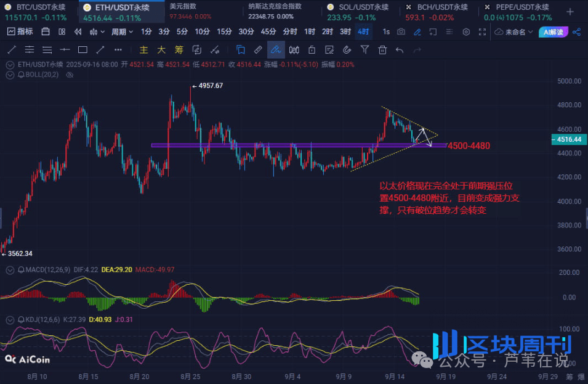The height and width of the screenshot is (384, 588).
Task: Toggle the highlighted brush drawing tool
Action: [276, 50]
